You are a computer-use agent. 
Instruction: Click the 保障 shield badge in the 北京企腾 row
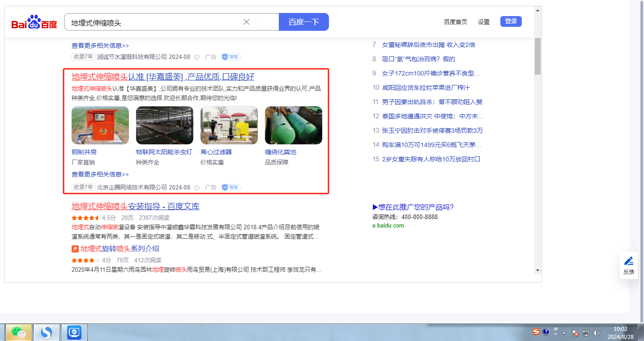231,188
